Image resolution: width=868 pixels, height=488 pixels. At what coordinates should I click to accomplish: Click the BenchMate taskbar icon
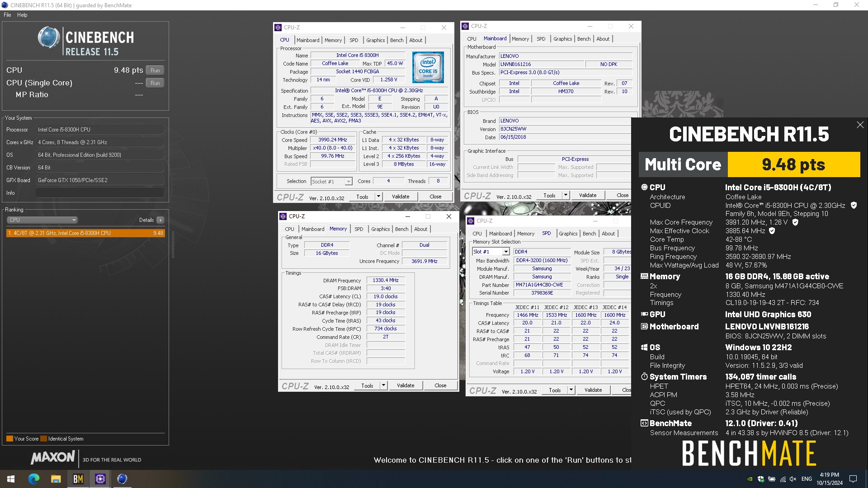(x=78, y=479)
